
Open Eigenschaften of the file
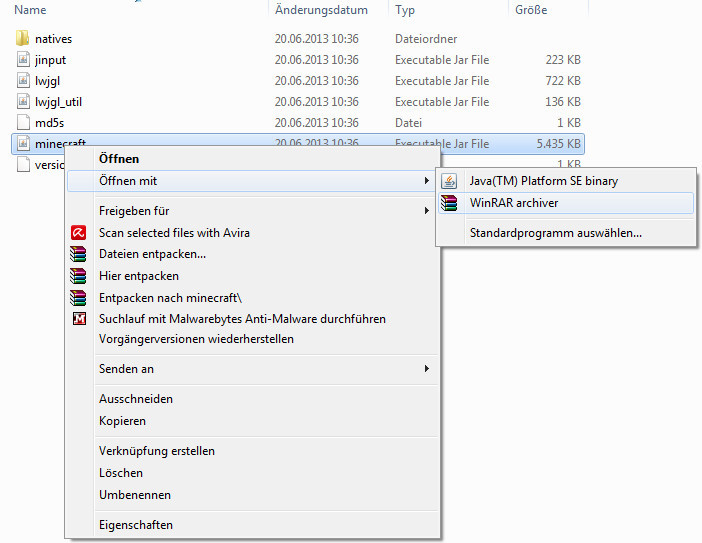[136, 525]
